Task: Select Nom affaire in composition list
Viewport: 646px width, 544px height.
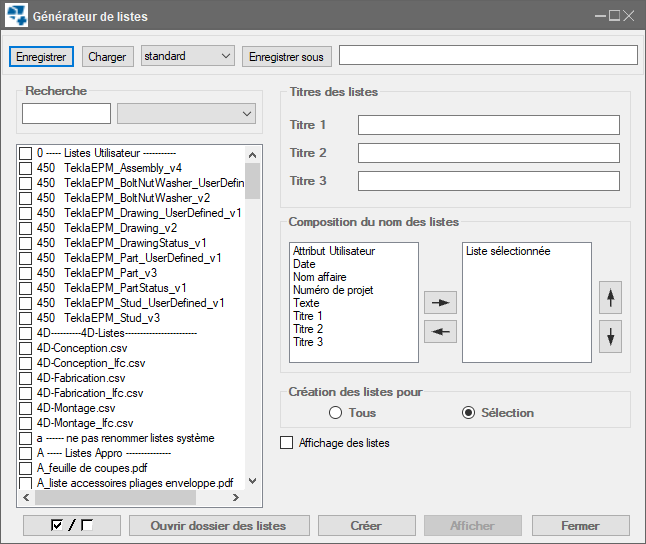Action: tap(320, 277)
